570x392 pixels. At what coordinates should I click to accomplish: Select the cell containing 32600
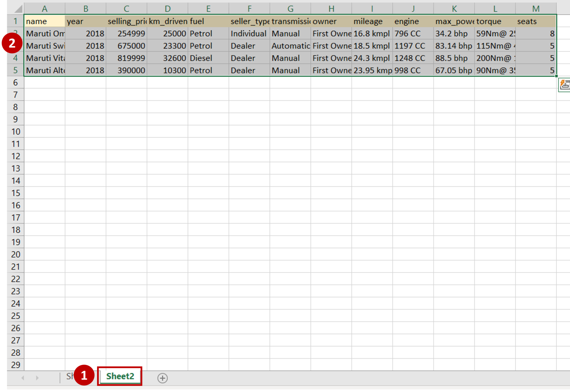[167, 58]
